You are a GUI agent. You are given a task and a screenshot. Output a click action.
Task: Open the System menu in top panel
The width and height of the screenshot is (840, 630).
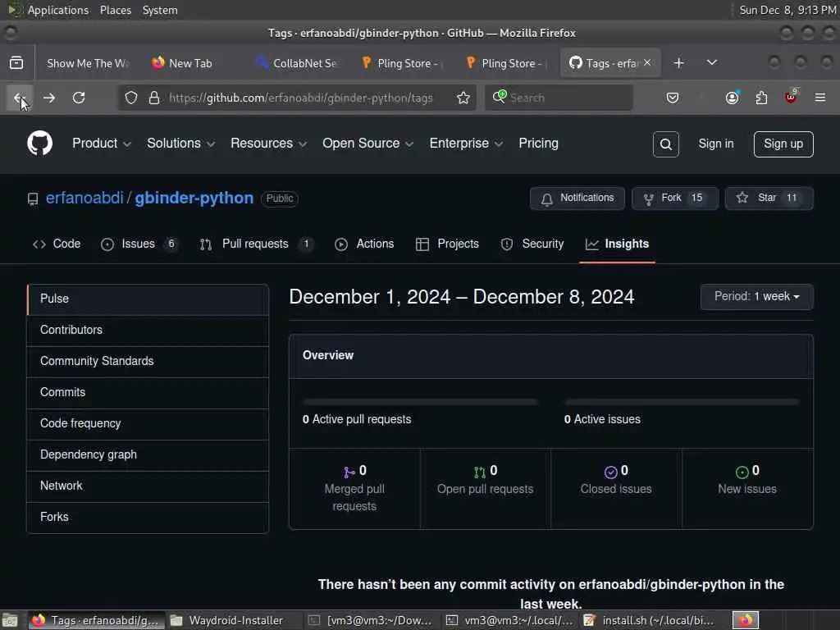(160, 10)
